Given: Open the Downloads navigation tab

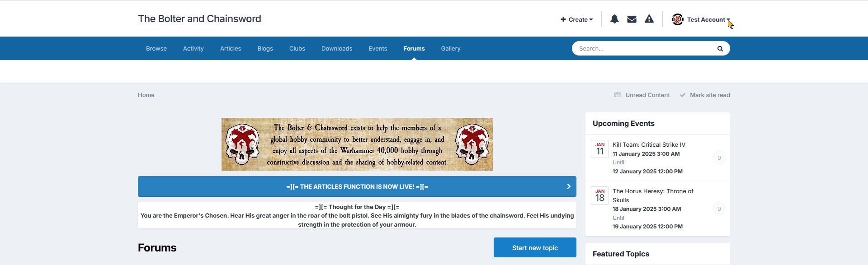Looking at the screenshot, I should 336,49.
